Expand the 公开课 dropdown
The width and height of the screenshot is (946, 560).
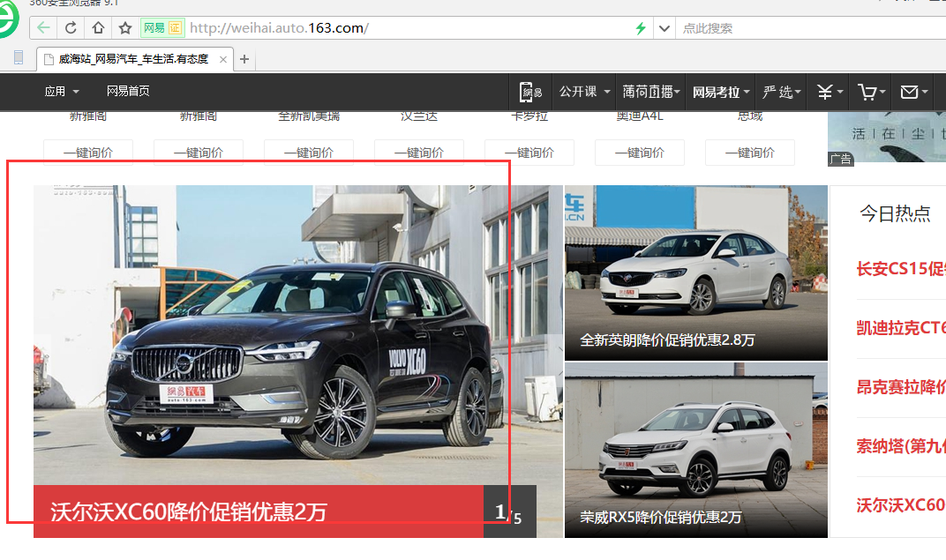584,92
